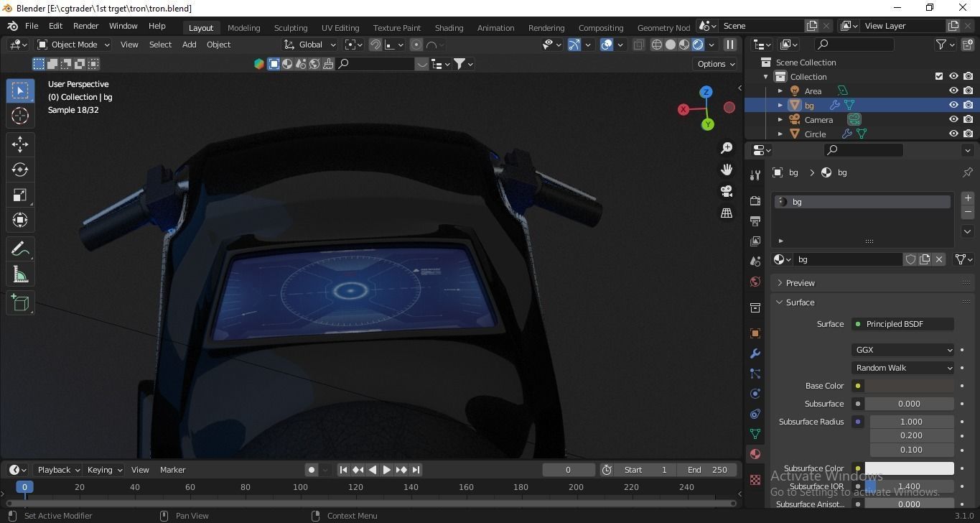Switch to wireframe viewport shading

656,45
